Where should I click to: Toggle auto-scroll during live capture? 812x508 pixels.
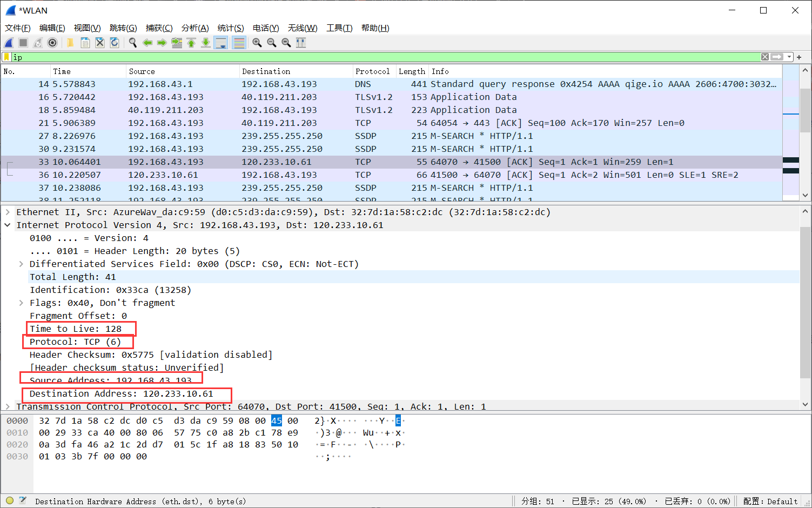point(221,43)
